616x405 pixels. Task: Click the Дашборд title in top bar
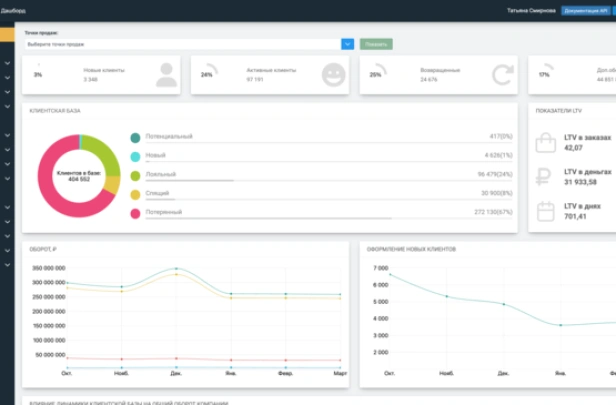pyautogui.click(x=13, y=10)
